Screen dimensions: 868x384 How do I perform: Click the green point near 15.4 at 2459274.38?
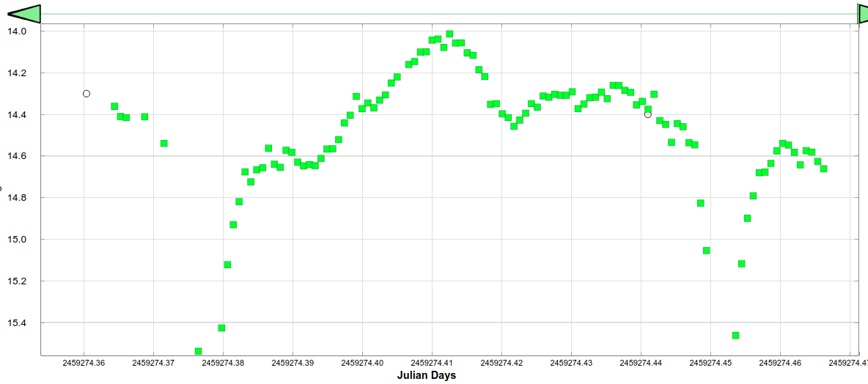[221, 328]
